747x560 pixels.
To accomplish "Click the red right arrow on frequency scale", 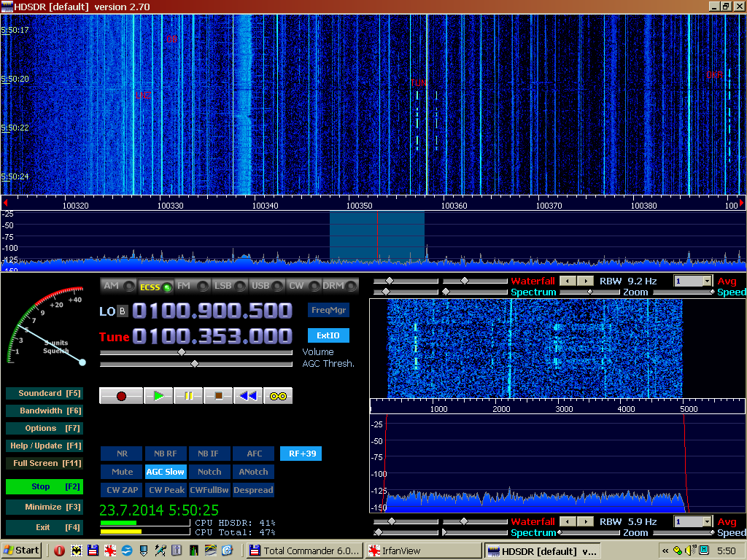I will (x=741, y=203).
